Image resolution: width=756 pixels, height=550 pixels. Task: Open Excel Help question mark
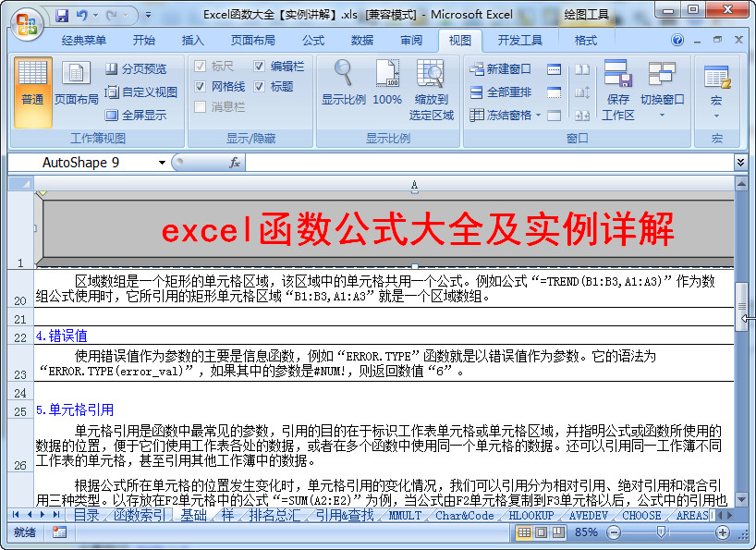coord(677,40)
